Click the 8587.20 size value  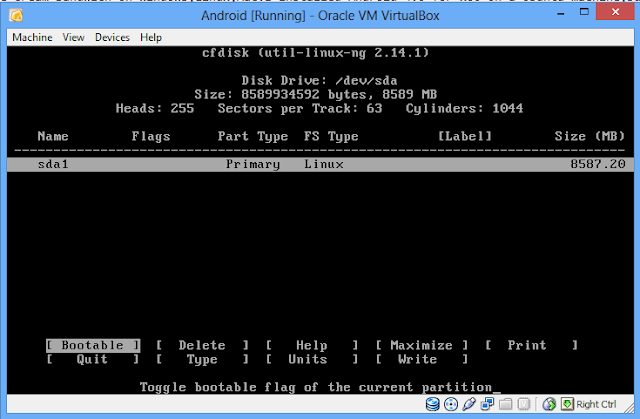598,164
